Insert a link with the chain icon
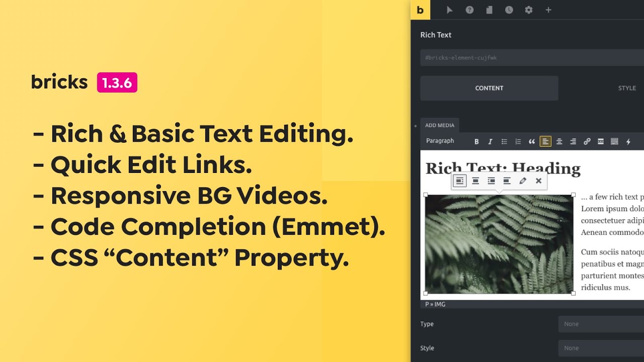Screen dimensions: 644x362 587,142
